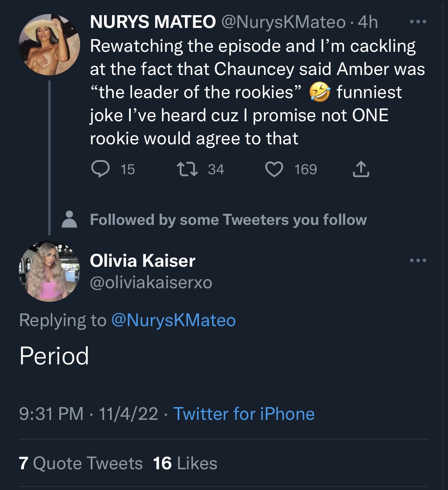The height and width of the screenshot is (490, 448).
Task: Open Nurys Mateo's profile picture
Action: pyautogui.click(x=49, y=45)
